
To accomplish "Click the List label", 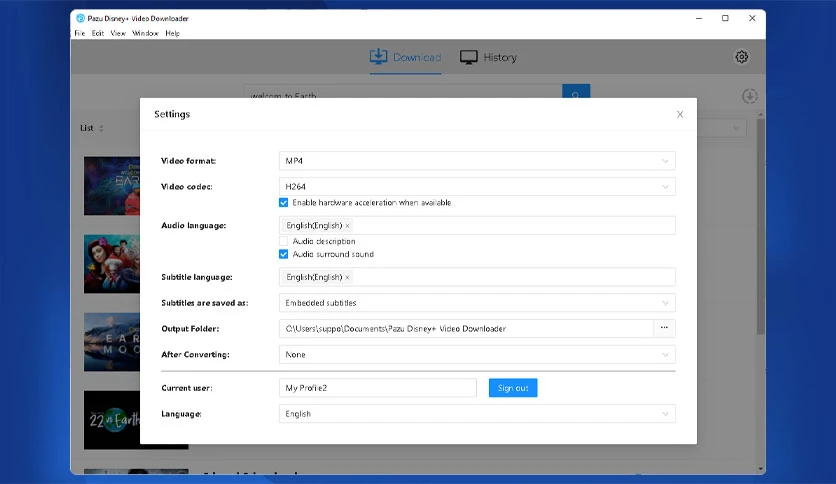I will (87, 128).
